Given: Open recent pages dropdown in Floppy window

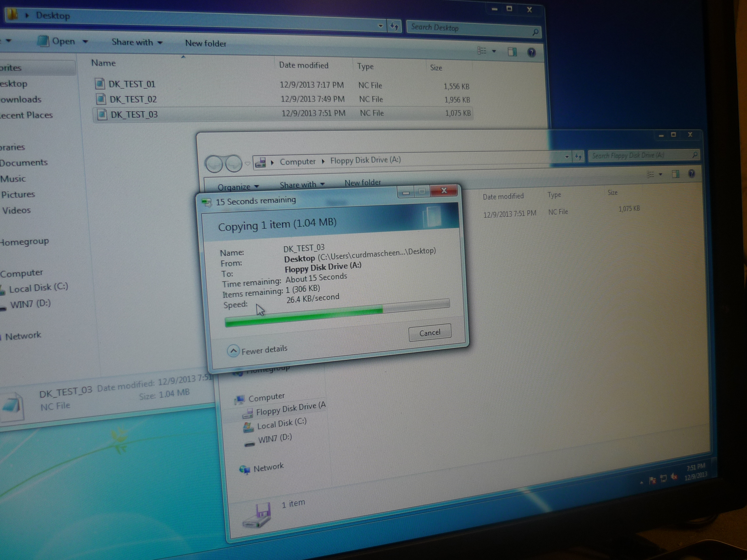Looking at the screenshot, I should coord(247,164).
